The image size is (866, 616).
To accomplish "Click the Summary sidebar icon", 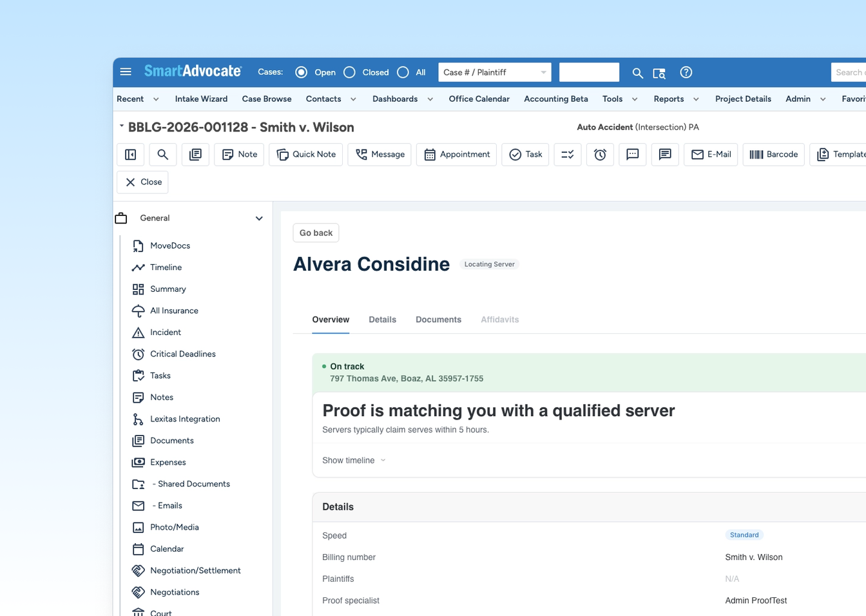I will tap(138, 289).
